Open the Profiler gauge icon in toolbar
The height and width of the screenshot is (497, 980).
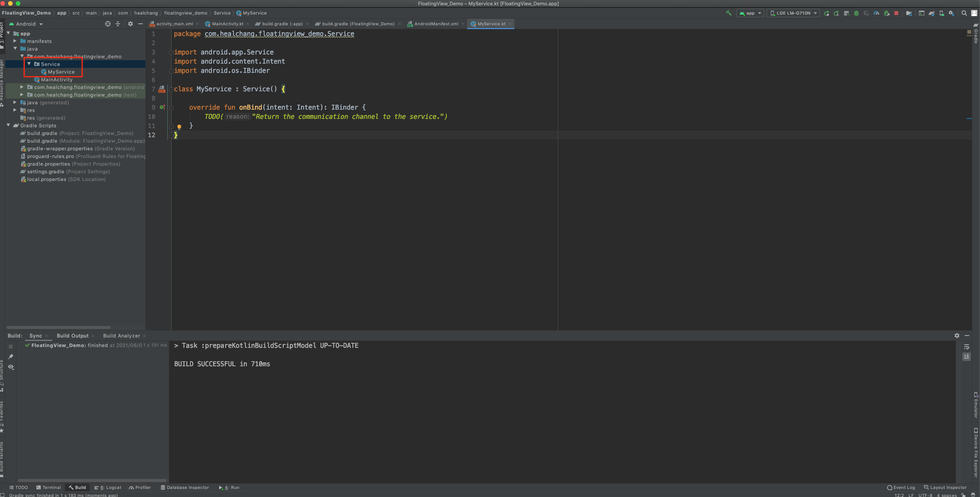[876, 13]
